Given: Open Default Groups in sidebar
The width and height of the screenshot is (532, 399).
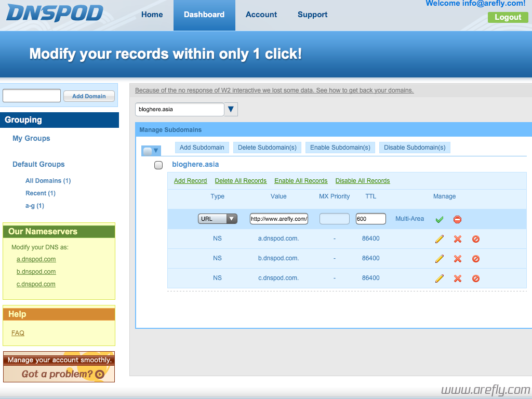Looking at the screenshot, I should 38,164.
